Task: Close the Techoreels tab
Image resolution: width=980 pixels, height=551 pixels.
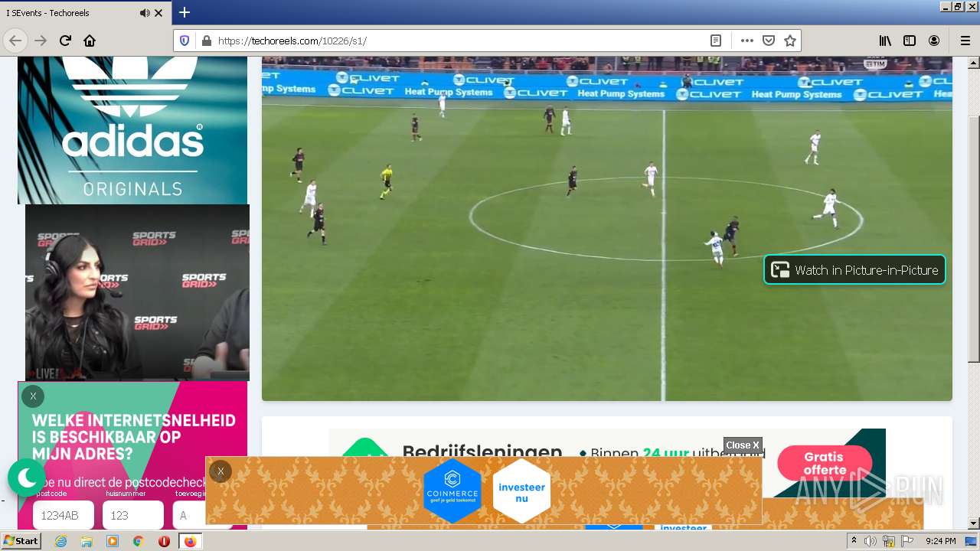Action: coord(159,13)
